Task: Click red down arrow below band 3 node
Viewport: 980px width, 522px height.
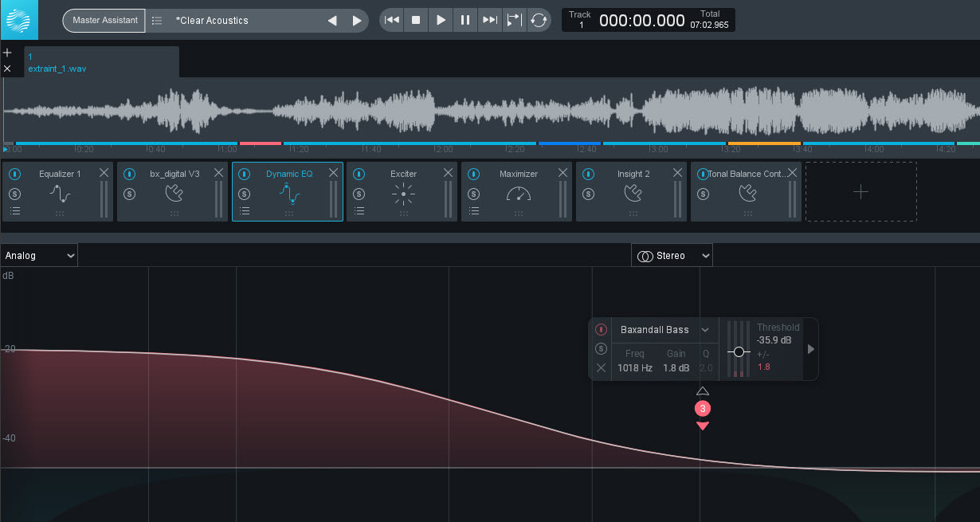Action: [x=702, y=426]
